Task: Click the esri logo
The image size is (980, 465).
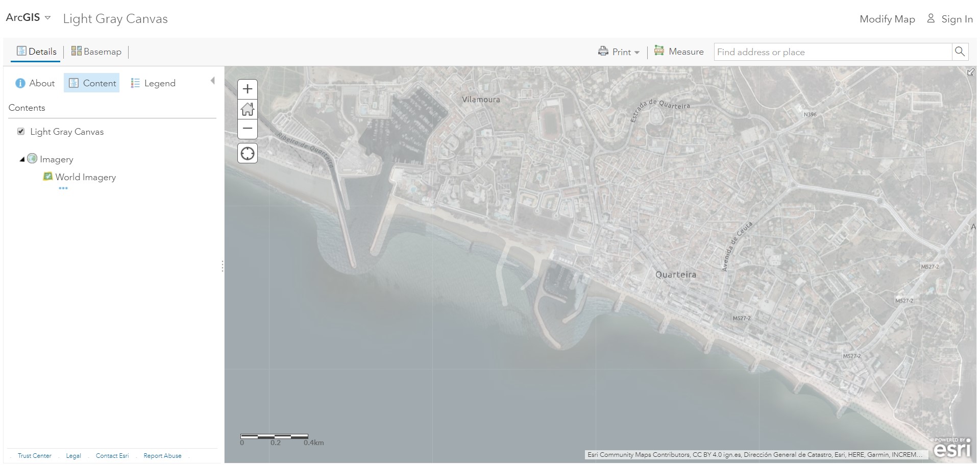Action: [x=952, y=448]
